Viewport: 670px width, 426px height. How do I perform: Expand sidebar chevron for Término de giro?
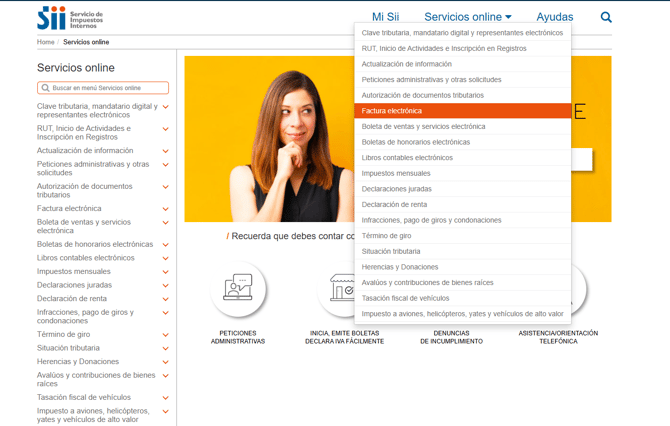click(x=166, y=335)
